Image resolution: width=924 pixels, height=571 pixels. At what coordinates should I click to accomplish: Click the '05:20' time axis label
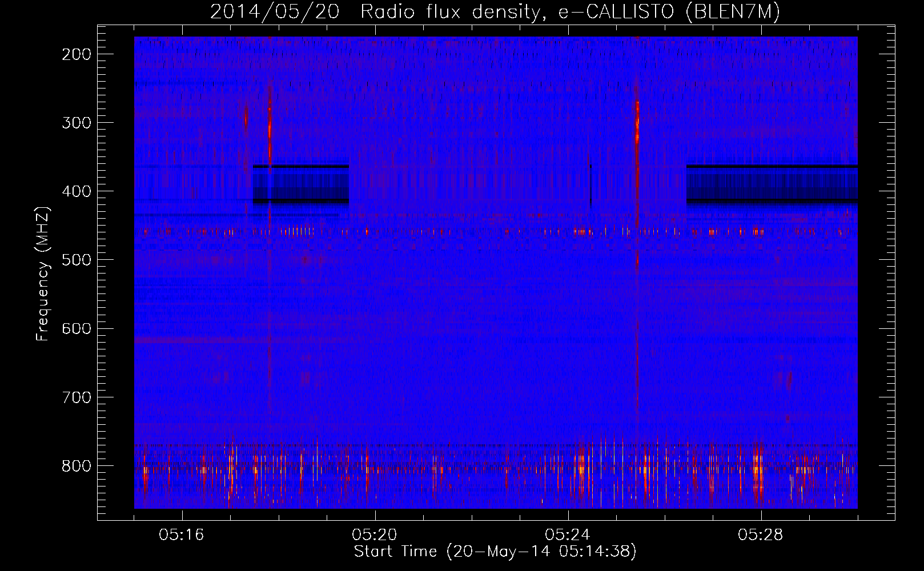(375, 535)
